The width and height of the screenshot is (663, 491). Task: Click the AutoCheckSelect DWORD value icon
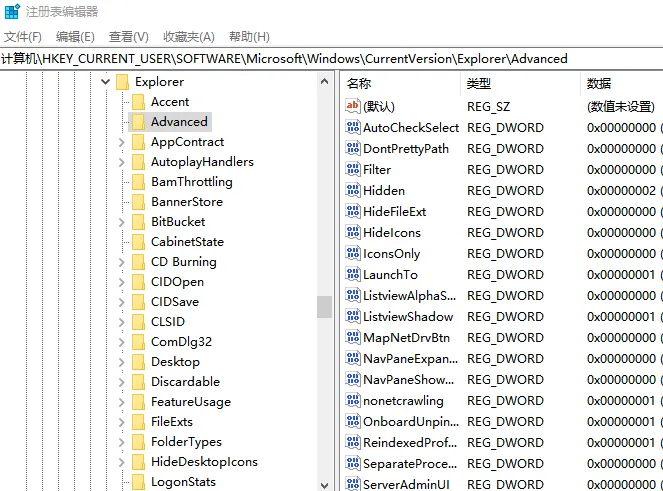pos(353,127)
